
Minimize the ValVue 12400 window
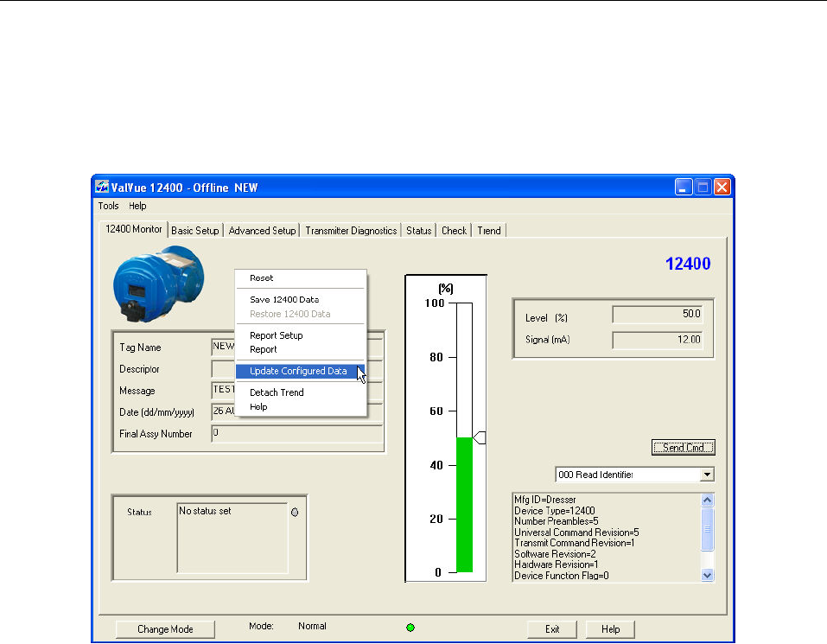(x=684, y=187)
